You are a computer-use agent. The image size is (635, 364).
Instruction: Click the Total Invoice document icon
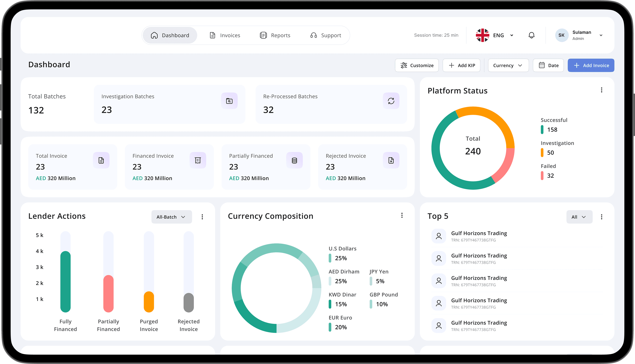coord(101,160)
